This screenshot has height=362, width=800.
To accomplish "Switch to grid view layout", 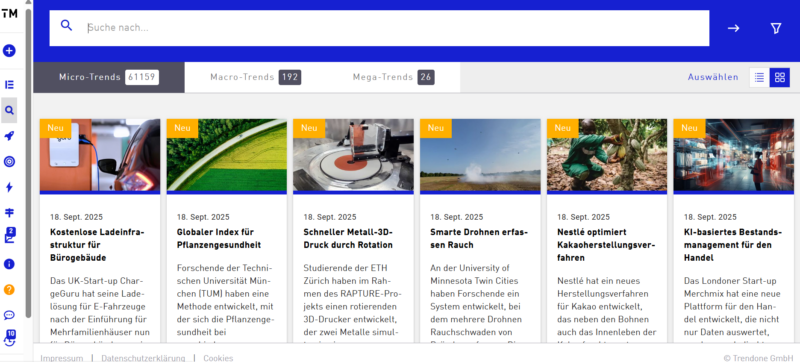I will [x=780, y=77].
